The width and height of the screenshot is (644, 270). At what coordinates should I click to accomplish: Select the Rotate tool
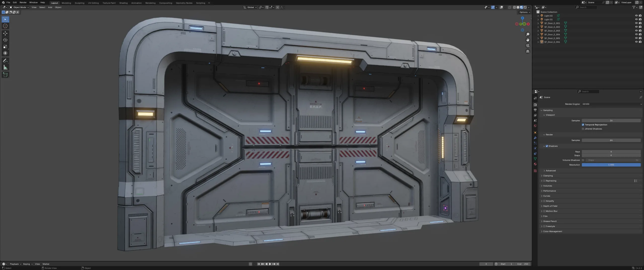pyautogui.click(x=5, y=40)
